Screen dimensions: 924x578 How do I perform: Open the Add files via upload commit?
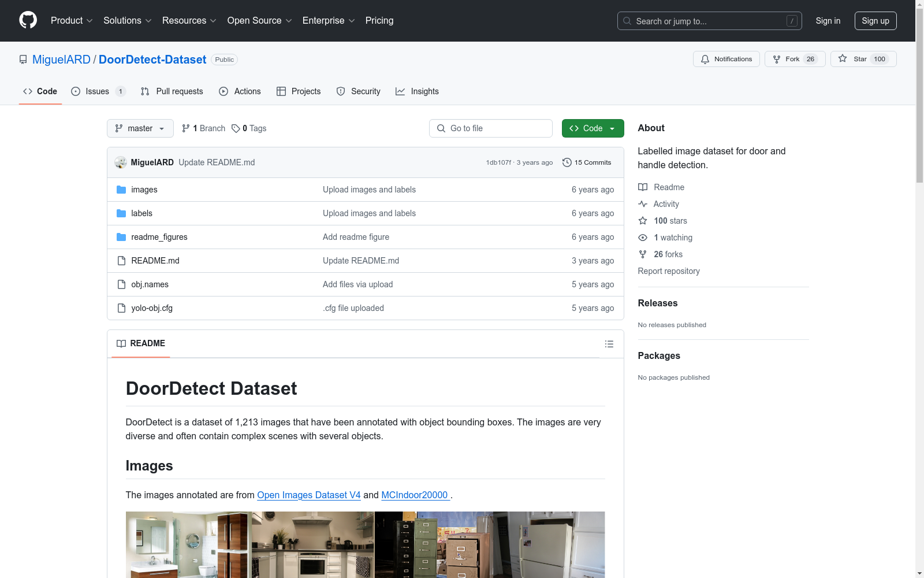[358, 284]
